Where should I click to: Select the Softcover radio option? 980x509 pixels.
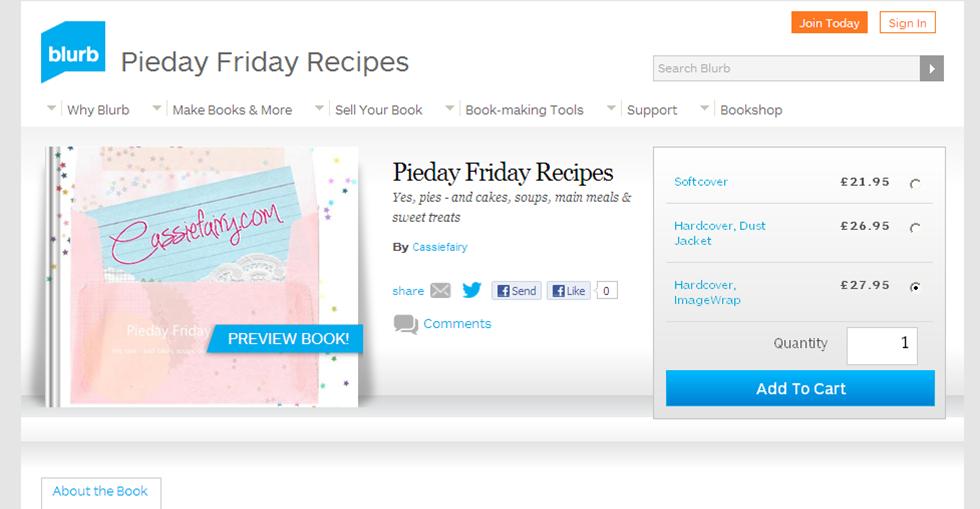point(914,183)
